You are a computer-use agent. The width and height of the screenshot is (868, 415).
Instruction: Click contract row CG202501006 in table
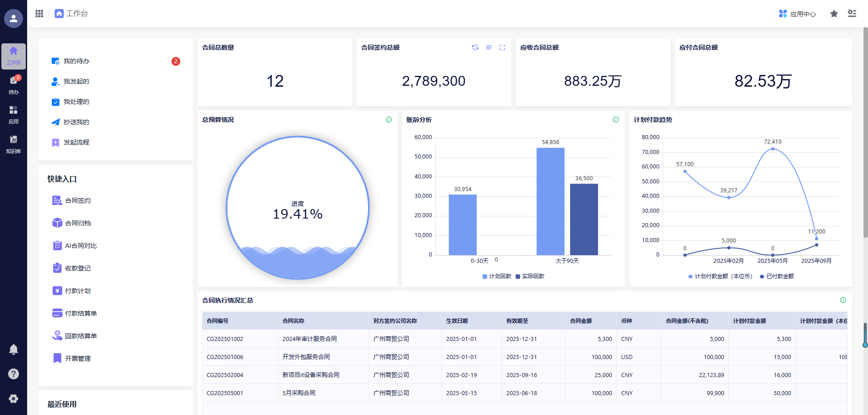pos(225,357)
